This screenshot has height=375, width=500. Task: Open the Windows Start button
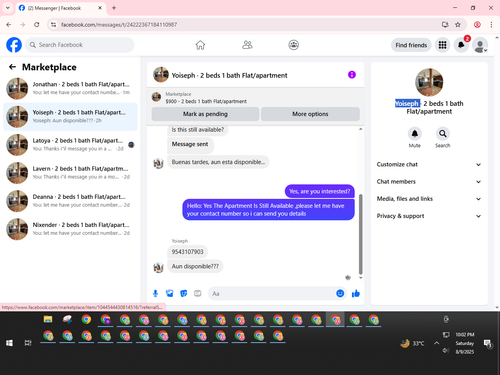tap(9, 343)
